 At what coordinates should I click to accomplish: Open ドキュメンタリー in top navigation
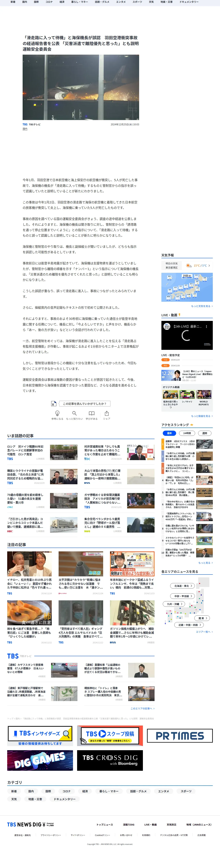(x=189, y=2)
